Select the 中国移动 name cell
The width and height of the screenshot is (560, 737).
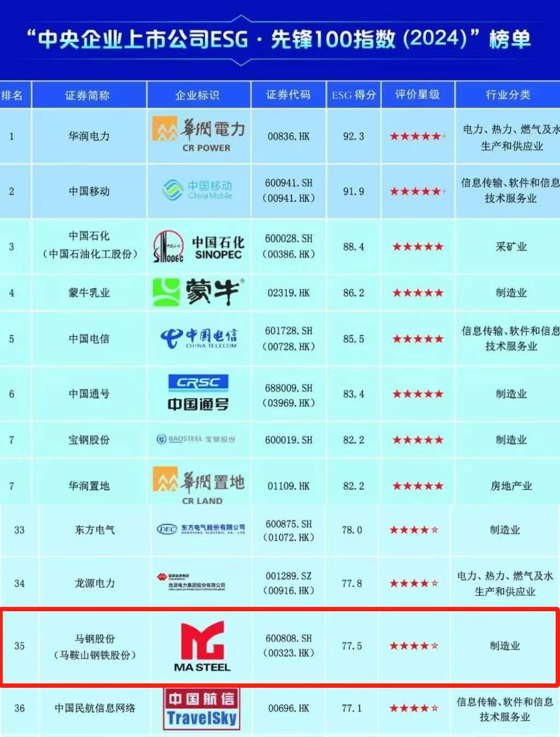pyautogui.click(x=89, y=191)
